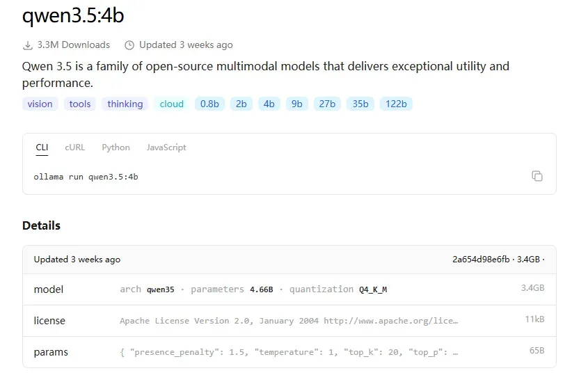Click the copy command icon
The width and height of the screenshot is (588, 382).
[537, 176]
